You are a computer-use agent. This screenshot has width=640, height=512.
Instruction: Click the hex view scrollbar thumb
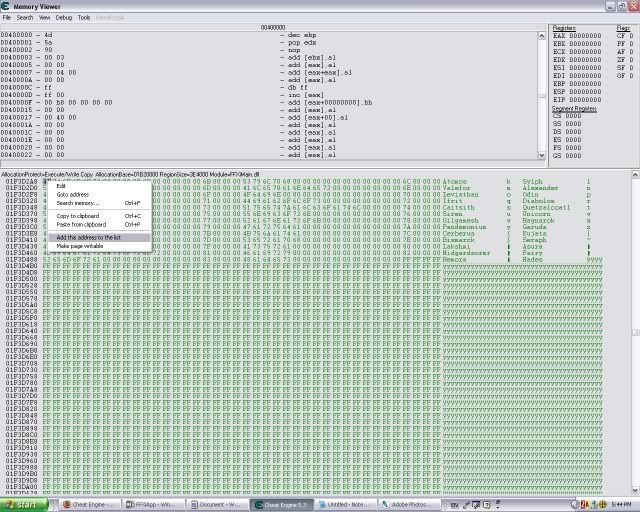[x=636, y=332]
